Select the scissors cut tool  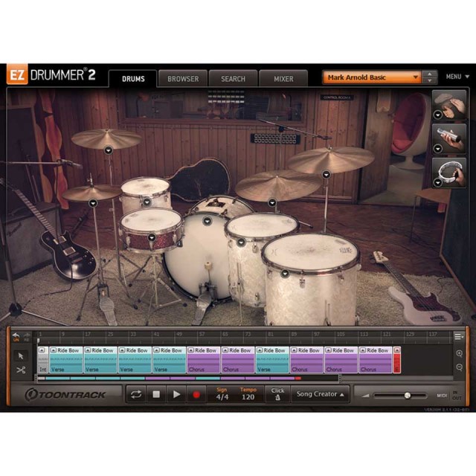point(20,369)
